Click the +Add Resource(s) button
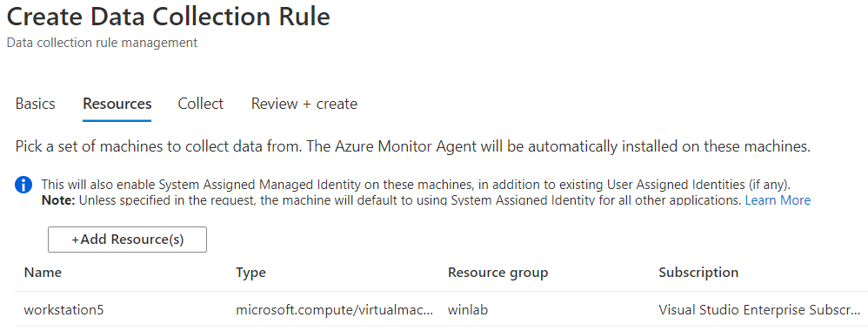Screen dimensions: 868x331 pyautogui.click(x=127, y=240)
